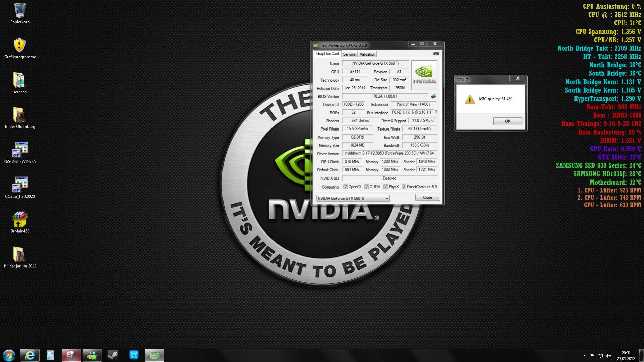Screen dimensions: 644x362
Task: Click the warning icon in ASIC dialog
Action: click(469, 99)
